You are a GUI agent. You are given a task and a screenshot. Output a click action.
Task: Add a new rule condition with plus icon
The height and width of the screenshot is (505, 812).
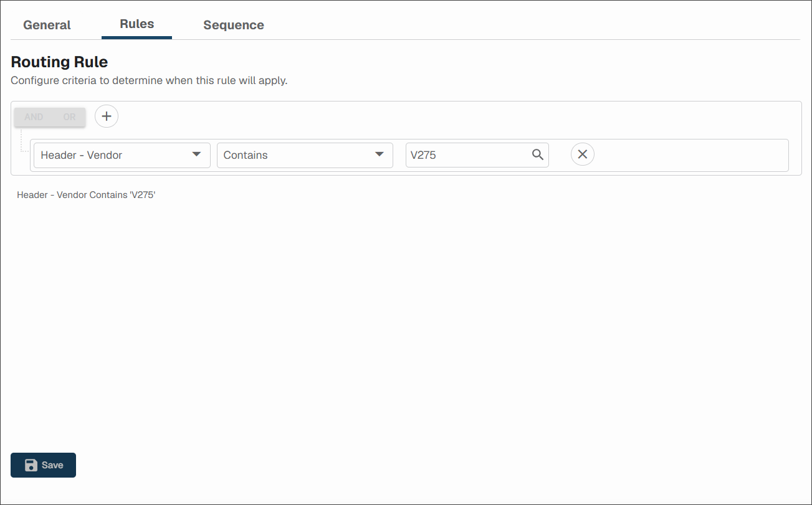pos(107,116)
